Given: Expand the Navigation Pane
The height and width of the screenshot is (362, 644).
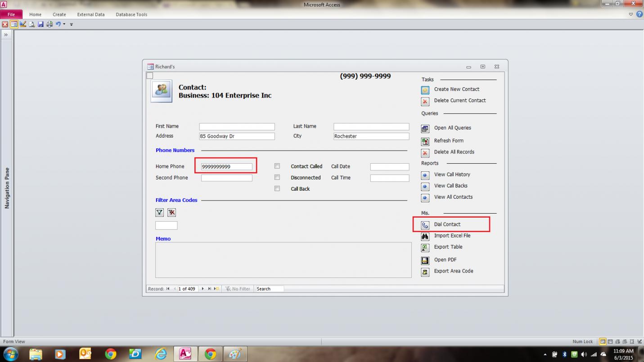Looking at the screenshot, I should pyautogui.click(x=6, y=35).
